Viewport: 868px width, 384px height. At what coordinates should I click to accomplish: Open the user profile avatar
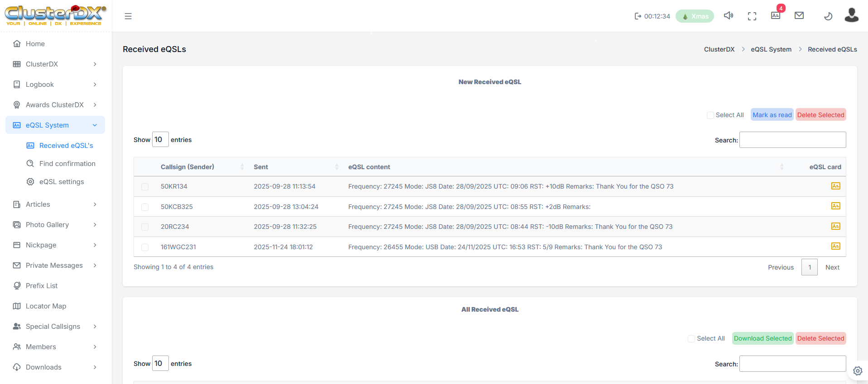tap(851, 15)
